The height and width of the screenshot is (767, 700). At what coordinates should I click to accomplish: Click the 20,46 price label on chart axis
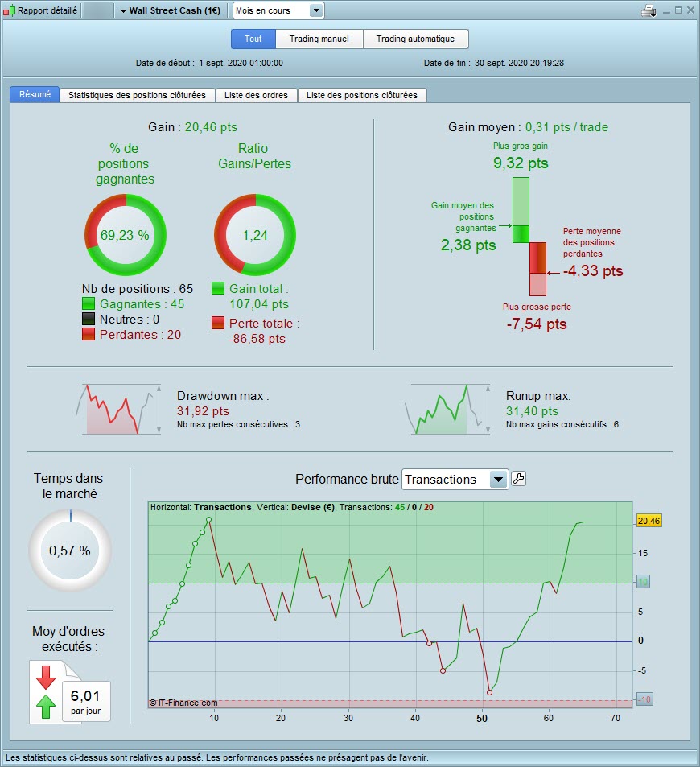[649, 521]
